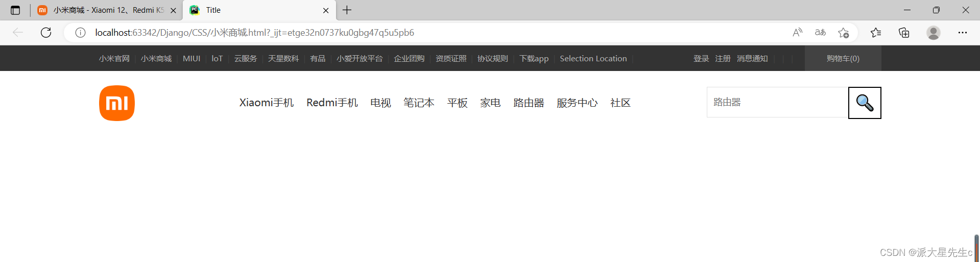This screenshot has width=980, height=262.
Task: Open 有品 top link
Action: coord(318,59)
